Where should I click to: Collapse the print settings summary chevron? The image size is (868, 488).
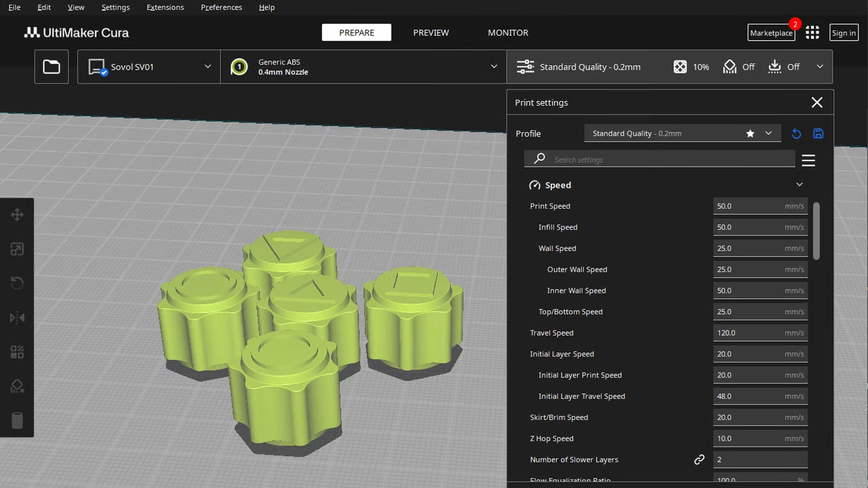pos(820,66)
